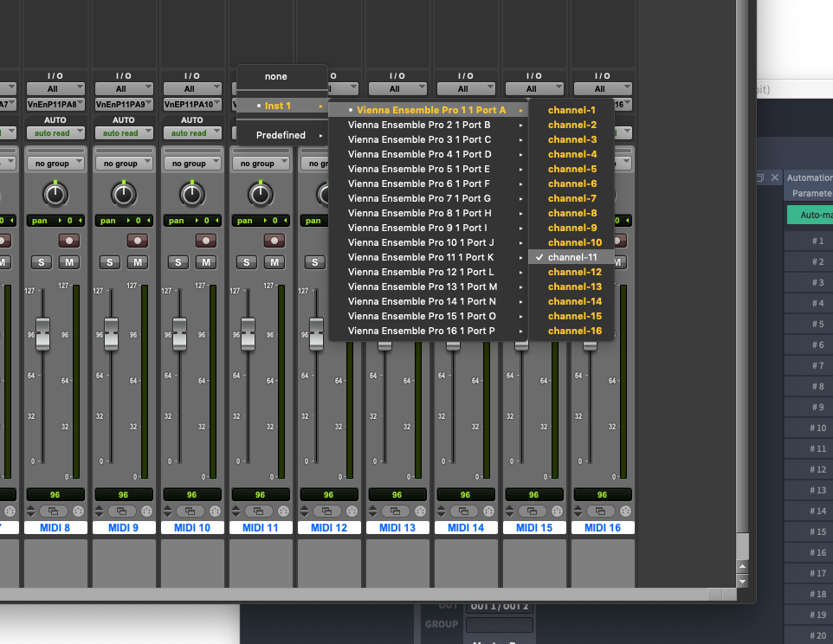Solo the MIDI 8 track
Screen dimensions: 833x644
click(42, 262)
